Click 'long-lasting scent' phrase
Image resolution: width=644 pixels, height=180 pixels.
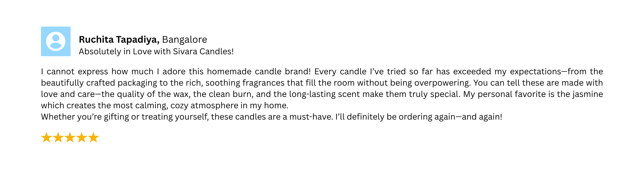(325, 94)
